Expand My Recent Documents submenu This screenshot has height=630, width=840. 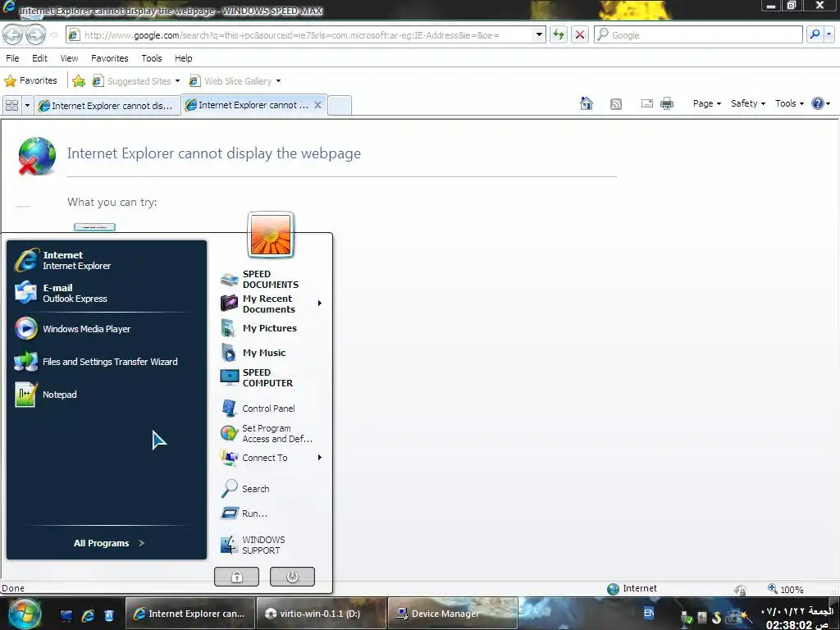coord(271,304)
